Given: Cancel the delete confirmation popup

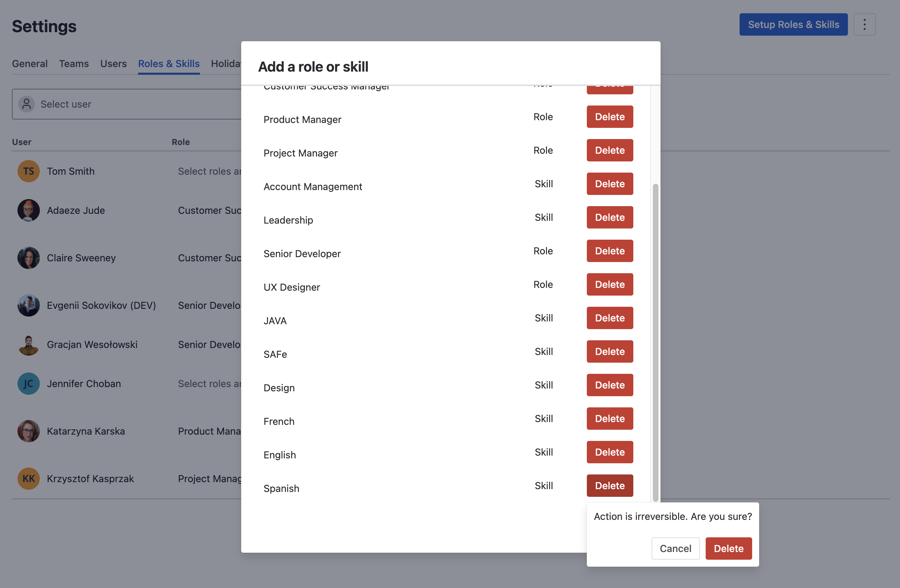Looking at the screenshot, I should [675, 548].
